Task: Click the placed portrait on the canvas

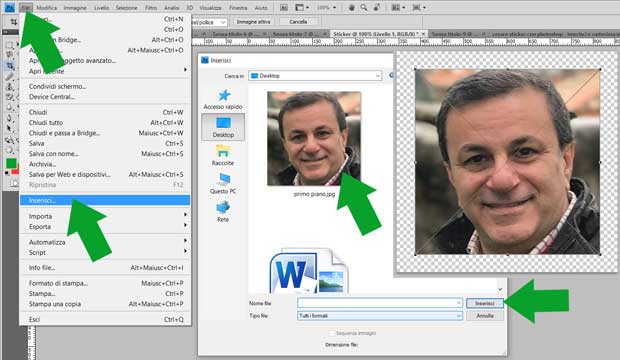Action: [x=508, y=162]
